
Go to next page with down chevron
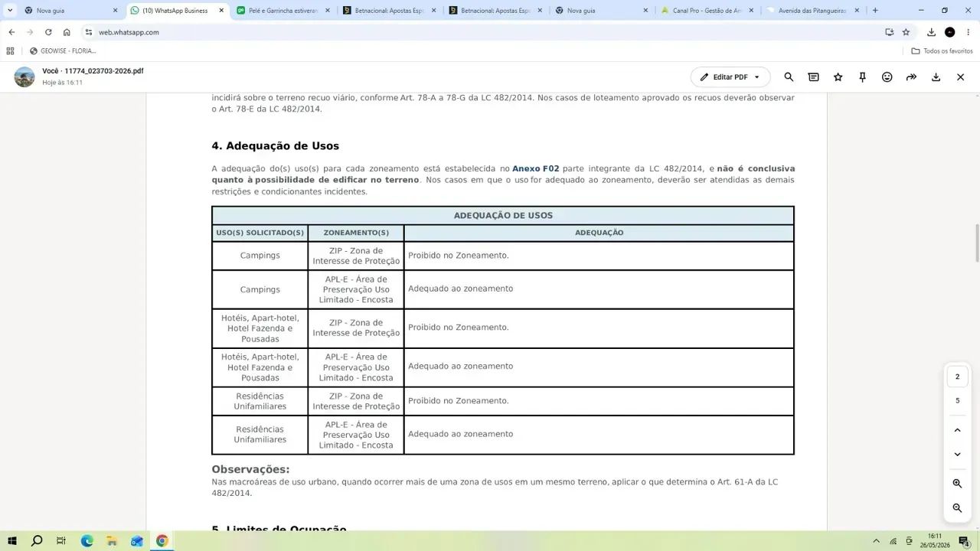tap(957, 455)
